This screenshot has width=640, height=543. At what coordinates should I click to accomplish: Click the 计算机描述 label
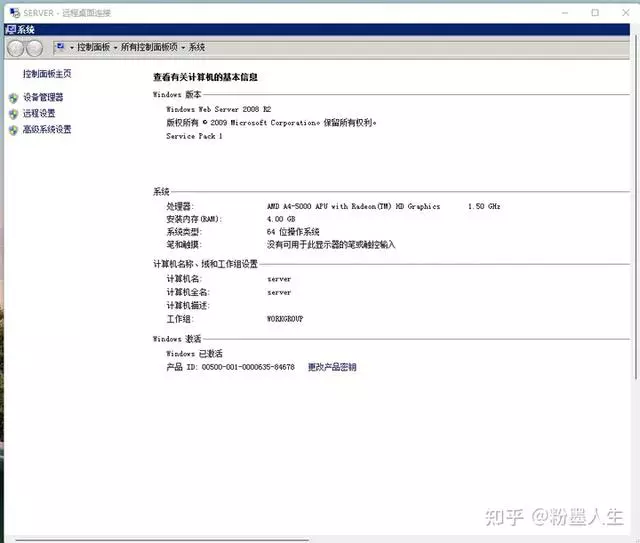pos(188,306)
